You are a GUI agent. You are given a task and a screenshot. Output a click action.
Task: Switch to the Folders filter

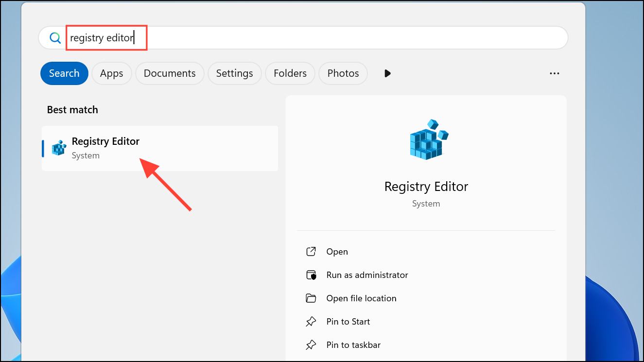pyautogui.click(x=290, y=73)
